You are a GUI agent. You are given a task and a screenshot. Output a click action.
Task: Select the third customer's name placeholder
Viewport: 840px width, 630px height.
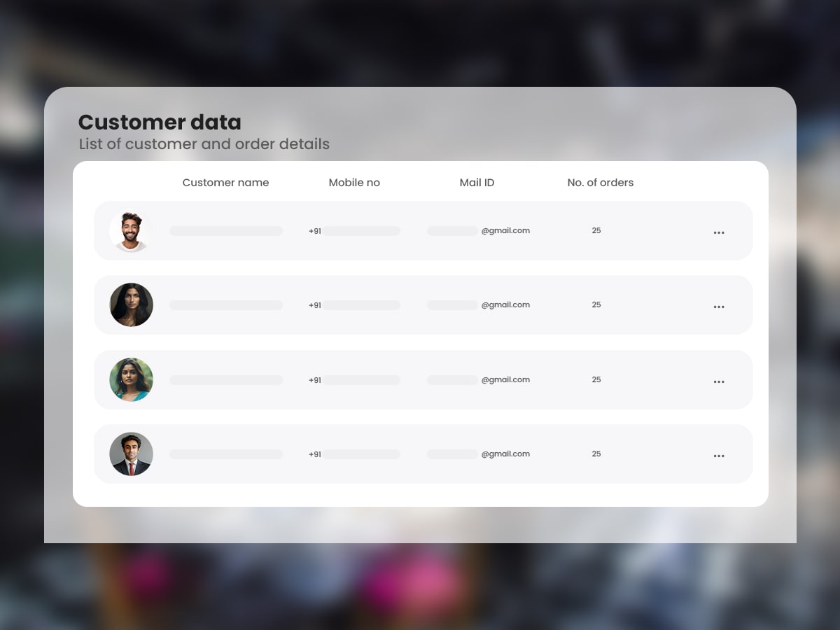tap(226, 380)
